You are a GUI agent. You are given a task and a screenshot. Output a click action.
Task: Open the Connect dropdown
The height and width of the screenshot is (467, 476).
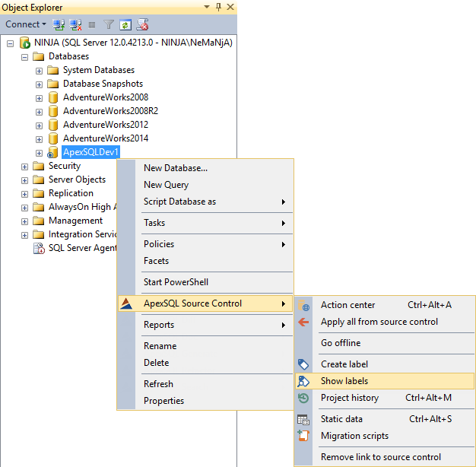pyautogui.click(x=26, y=24)
